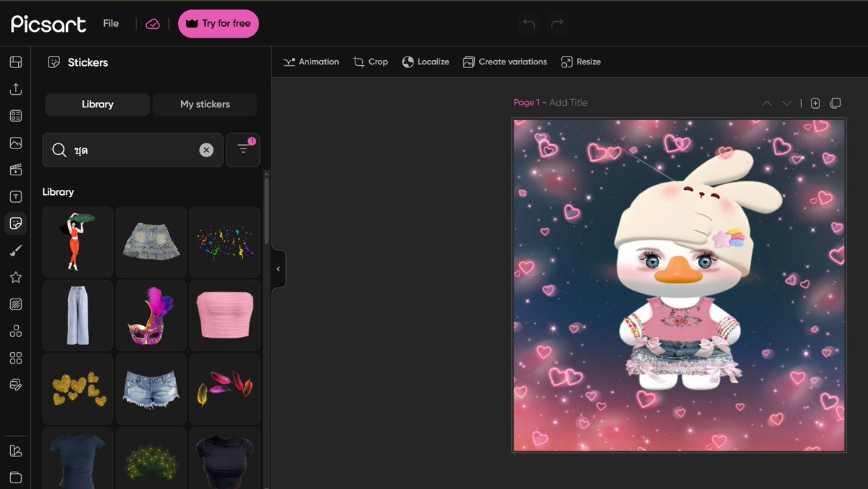Open the striped Background icon in sidebar
868x489 pixels.
point(15,304)
